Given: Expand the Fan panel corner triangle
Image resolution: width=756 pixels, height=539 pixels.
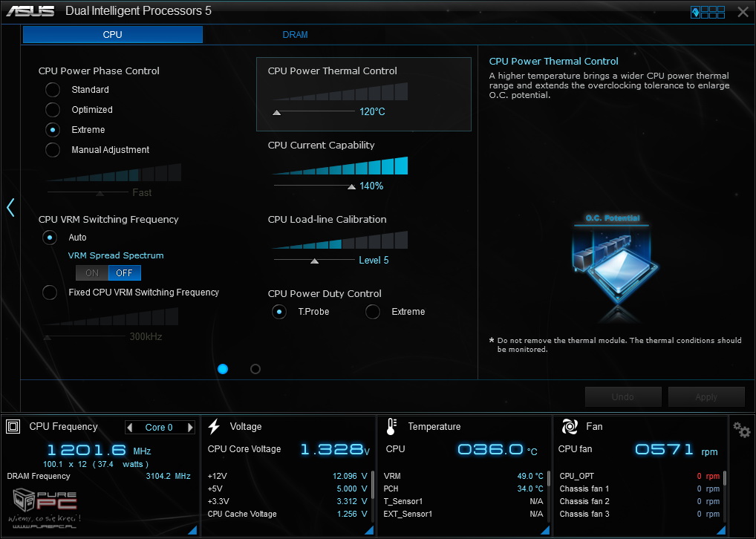Looking at the screenshot, I should click(x=721, y=530).
